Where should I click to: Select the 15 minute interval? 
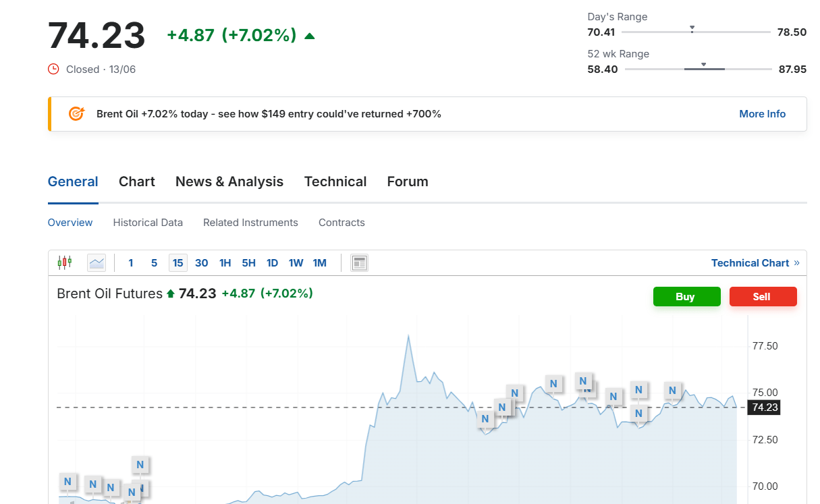[x=177, y=263]
